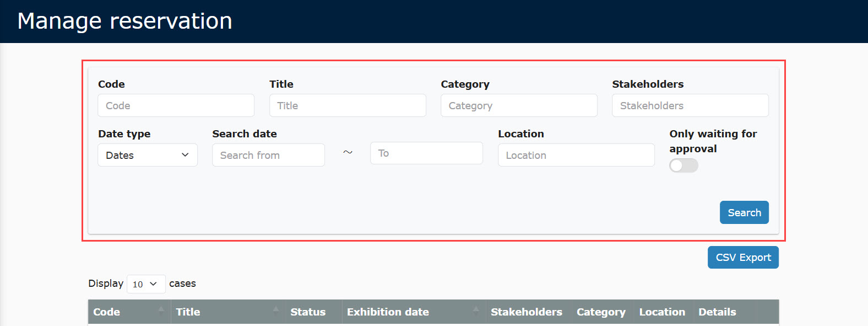Focus the Stakeholders input field
This screenshot has width=868, height=326.
690,105
